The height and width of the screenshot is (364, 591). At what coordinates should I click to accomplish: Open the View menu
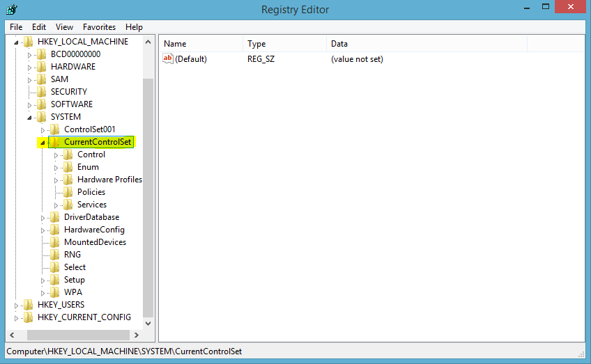(x=64, y=27)
